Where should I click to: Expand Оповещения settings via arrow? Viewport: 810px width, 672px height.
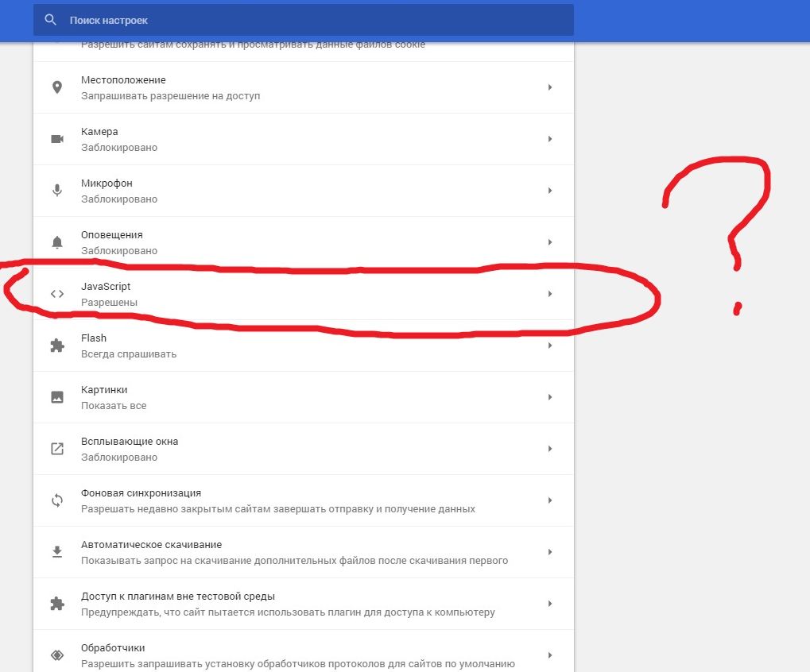(x=549, y=242)
